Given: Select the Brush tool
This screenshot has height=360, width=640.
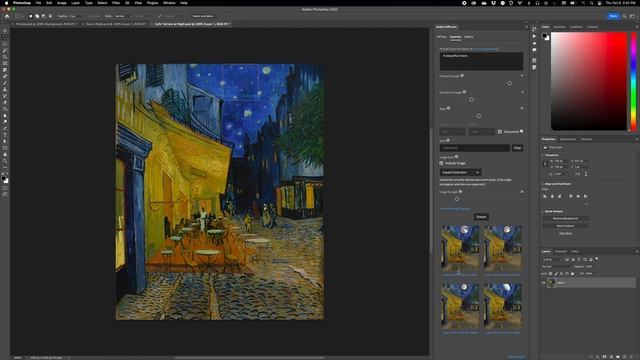Looking at the screenshot, I should [5, 83].
